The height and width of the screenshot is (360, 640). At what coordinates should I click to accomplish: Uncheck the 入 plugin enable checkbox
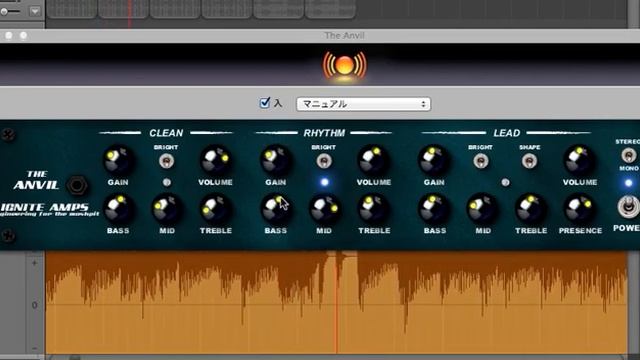265,102
